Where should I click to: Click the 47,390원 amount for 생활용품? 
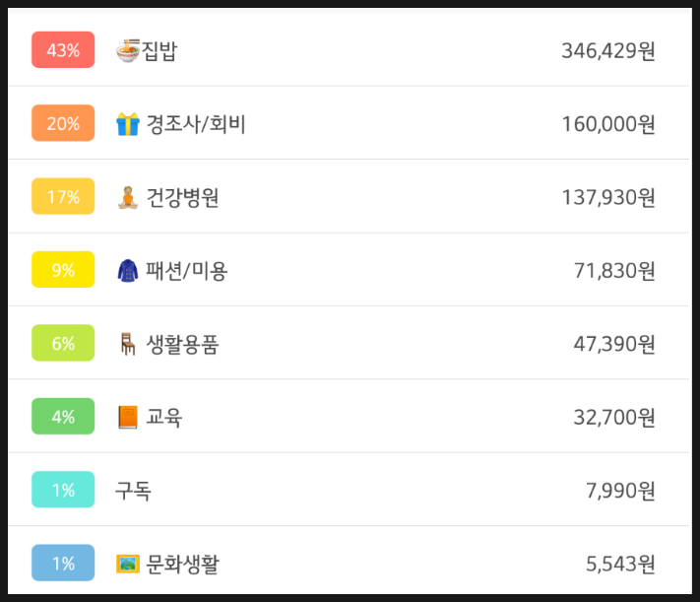pos(614,344)
